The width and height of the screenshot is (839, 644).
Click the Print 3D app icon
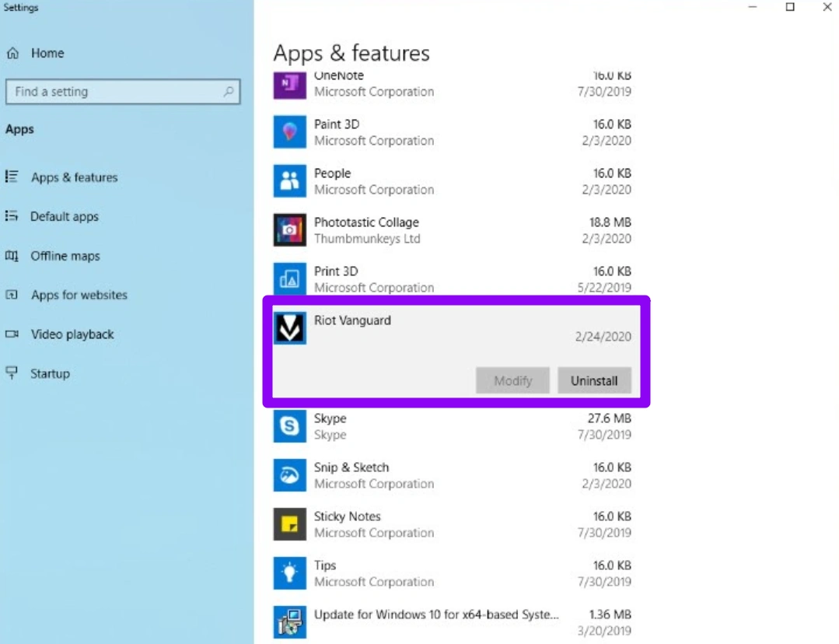[x=290, y=279]
